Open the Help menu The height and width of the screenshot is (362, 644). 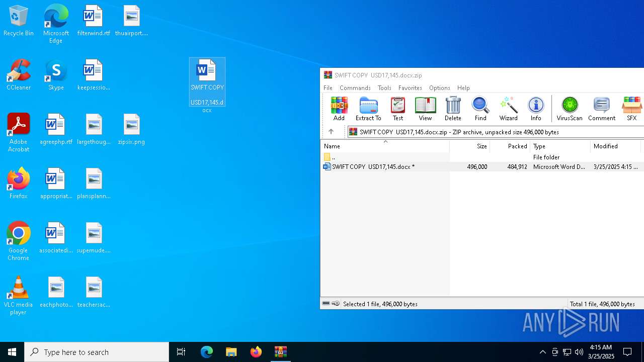[463, 87]
